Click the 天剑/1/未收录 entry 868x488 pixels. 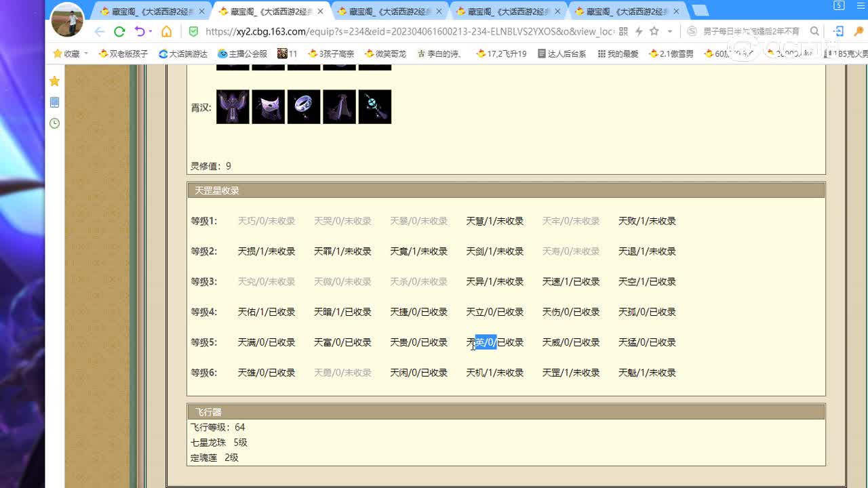coord(495,251)
